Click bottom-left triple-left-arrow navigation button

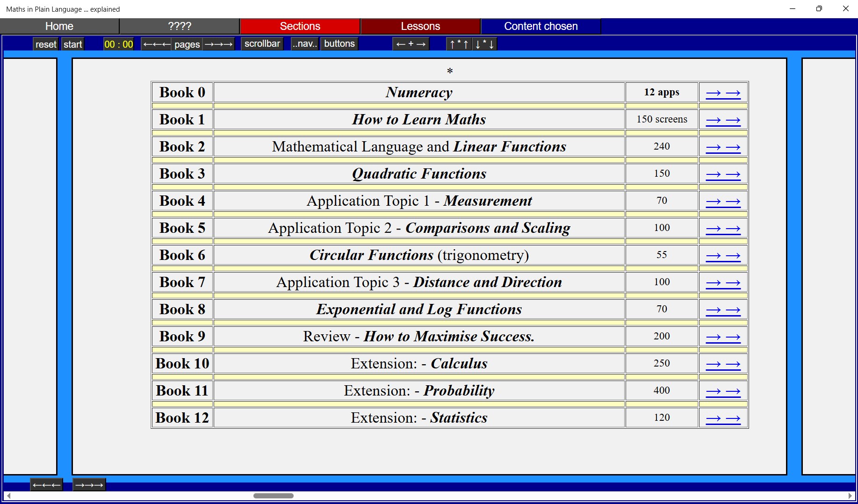[x=46, y=485]
